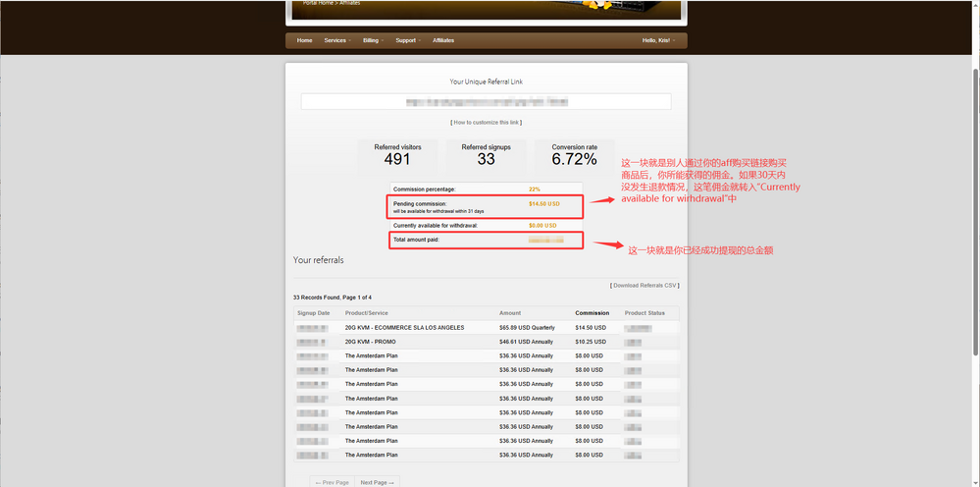Image resolution: width=980 pixels, height=487 pixels.
Task: Sort by Commission column header
Action: tap(592, 313)
